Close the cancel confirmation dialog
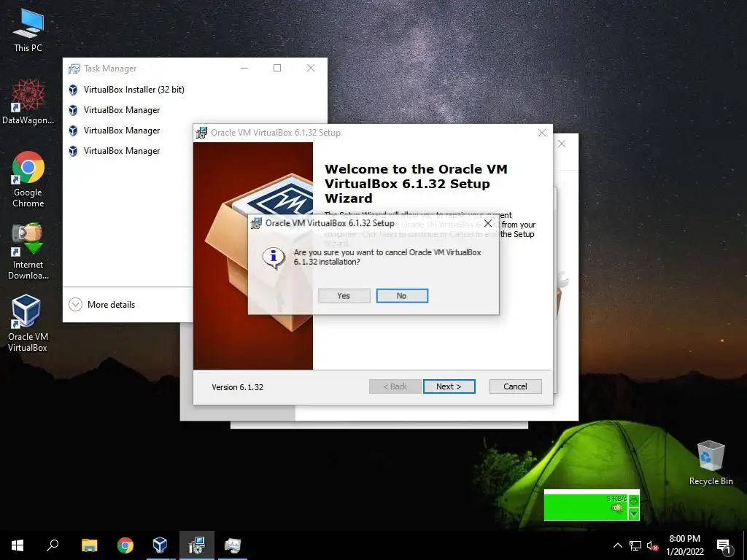The image size is (747, 560). [488, 223]
